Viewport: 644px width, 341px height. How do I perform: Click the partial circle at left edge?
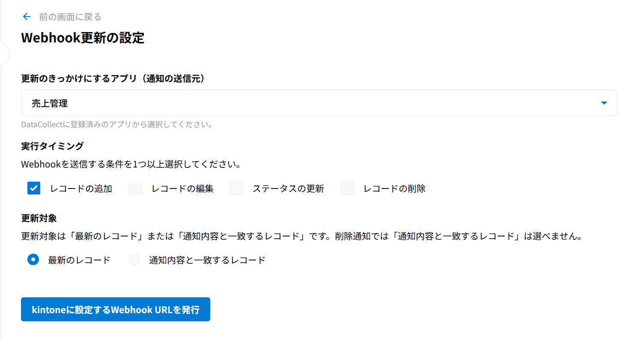click(x=4, y=54)
